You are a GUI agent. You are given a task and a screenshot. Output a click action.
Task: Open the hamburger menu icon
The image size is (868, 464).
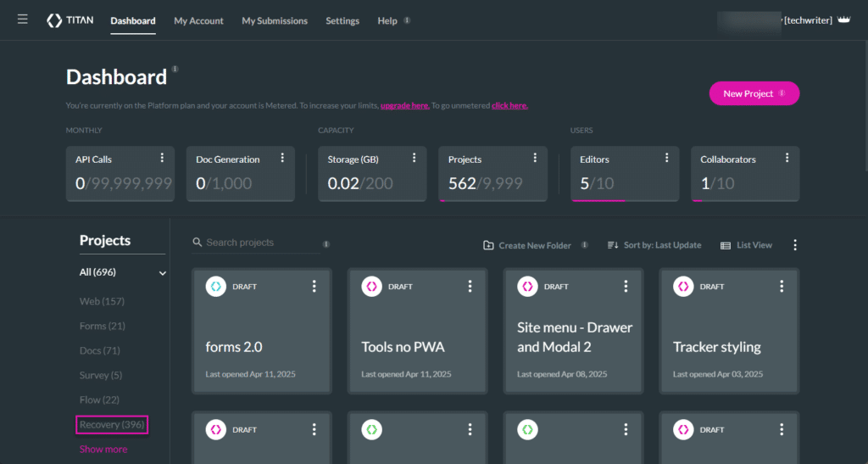tap(23, 20)
